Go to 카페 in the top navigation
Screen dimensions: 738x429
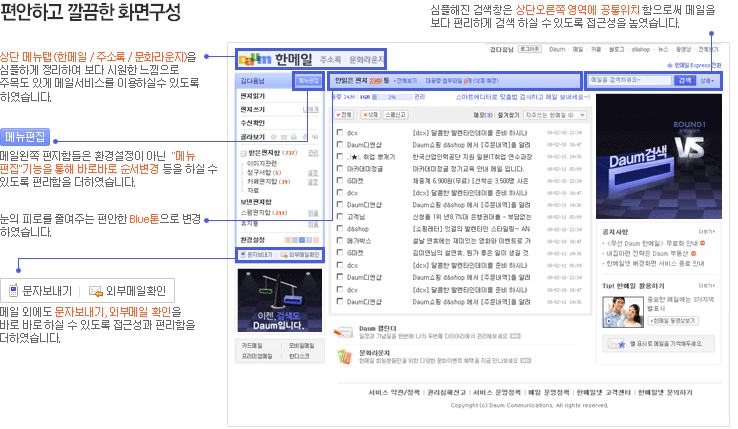(596, 49)
